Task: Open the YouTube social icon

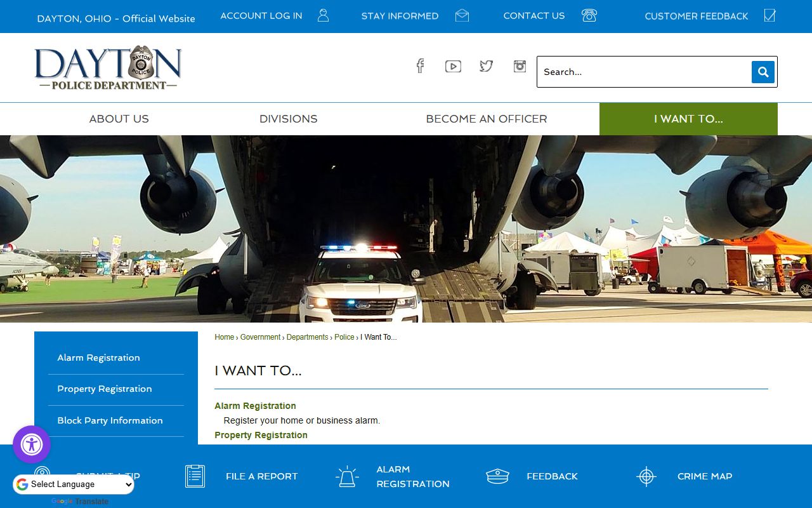Action: coord(453,66)
